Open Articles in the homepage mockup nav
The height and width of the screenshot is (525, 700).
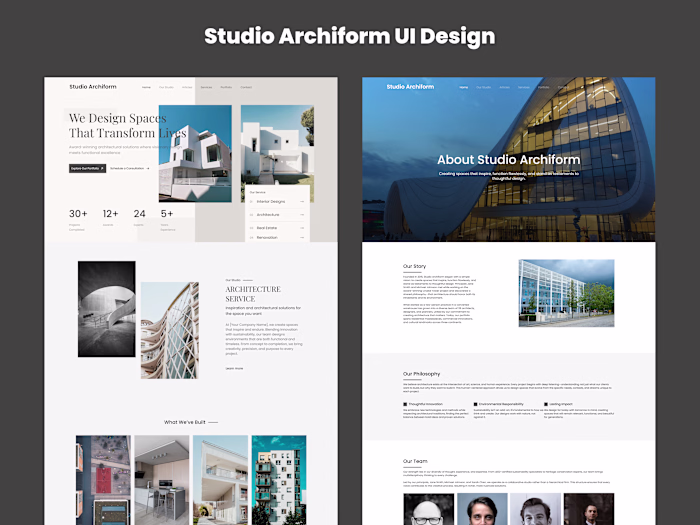click(187, 88)
